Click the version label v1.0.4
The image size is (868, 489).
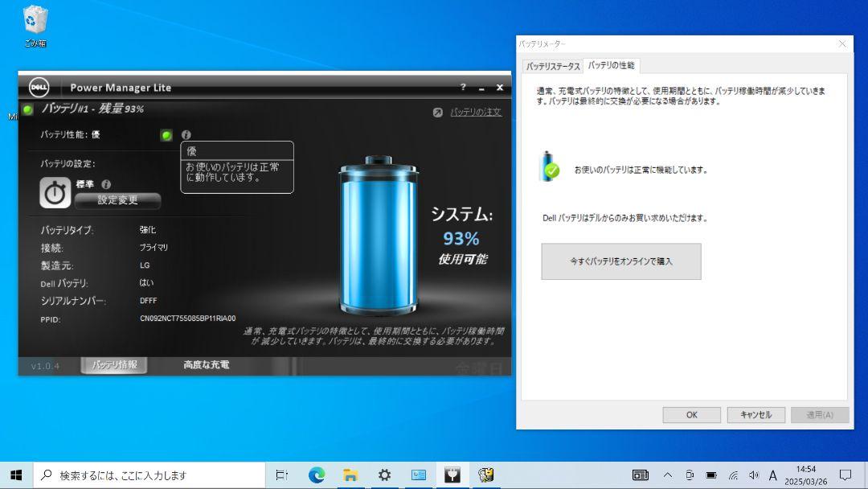pos(45,366)
